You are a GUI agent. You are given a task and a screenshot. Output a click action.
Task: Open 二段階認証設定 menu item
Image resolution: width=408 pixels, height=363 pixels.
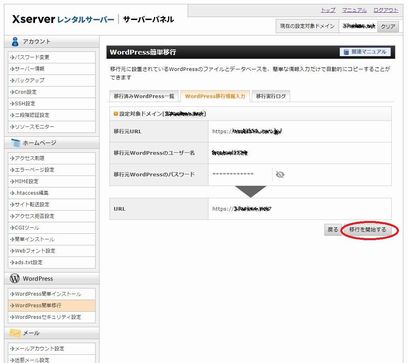(x=52, y=115)
